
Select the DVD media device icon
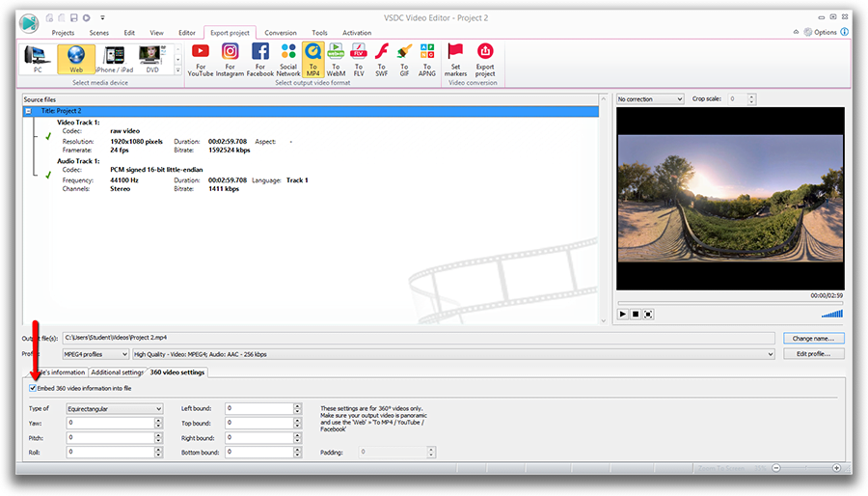(152, 59)
